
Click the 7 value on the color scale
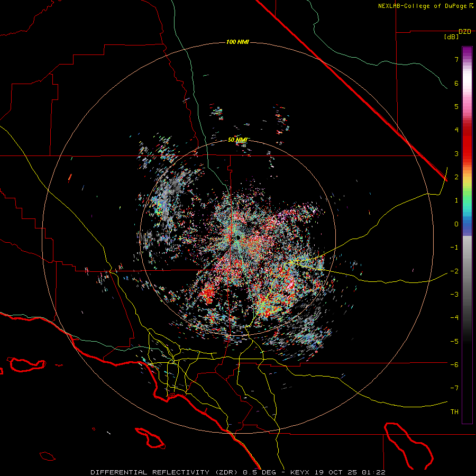coord(456,59)
